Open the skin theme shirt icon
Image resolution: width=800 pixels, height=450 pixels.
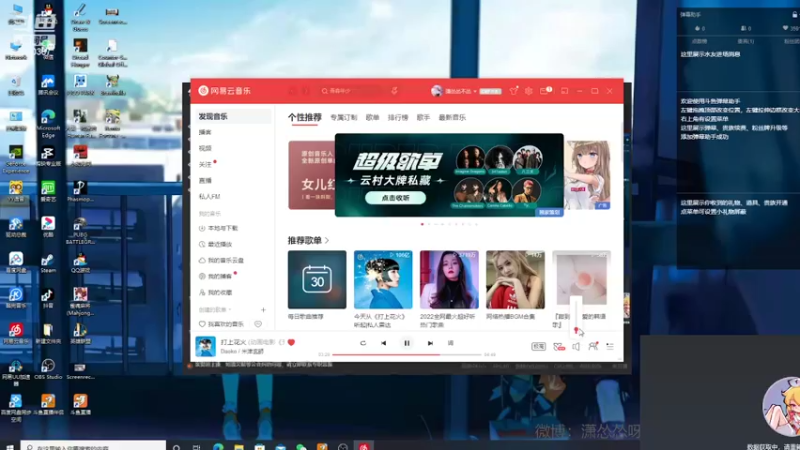point(514,91)
